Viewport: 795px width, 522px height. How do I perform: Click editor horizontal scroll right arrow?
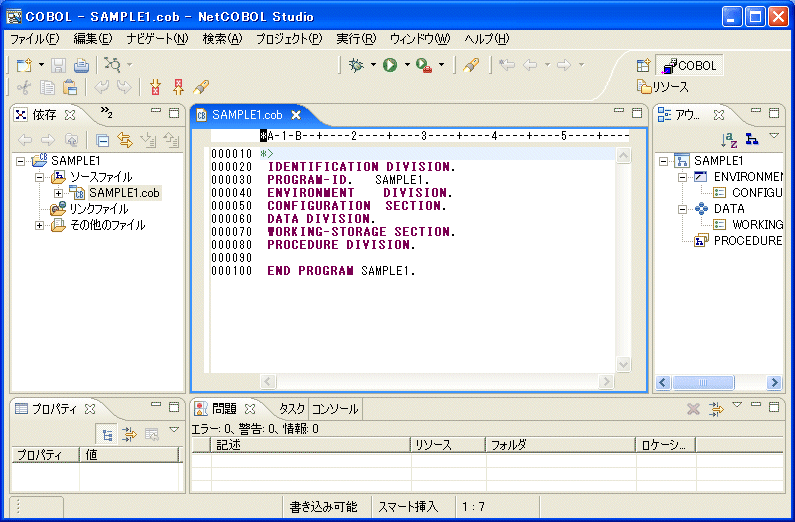coord(605,382)
